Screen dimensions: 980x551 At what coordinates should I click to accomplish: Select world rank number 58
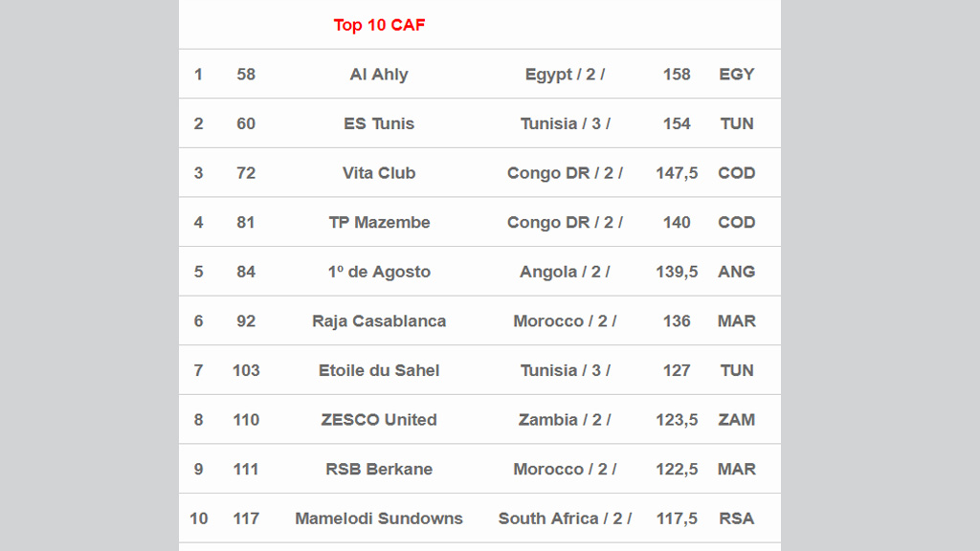pos(246,75)
